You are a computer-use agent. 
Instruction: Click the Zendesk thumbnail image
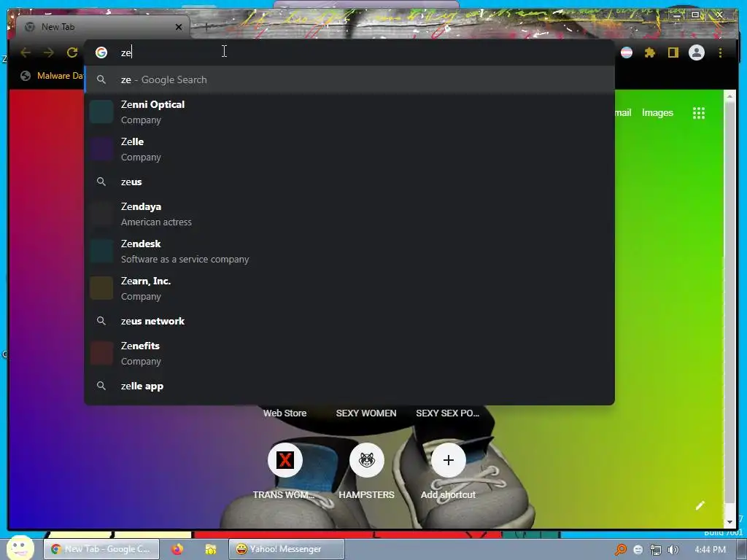click(101, 251)
